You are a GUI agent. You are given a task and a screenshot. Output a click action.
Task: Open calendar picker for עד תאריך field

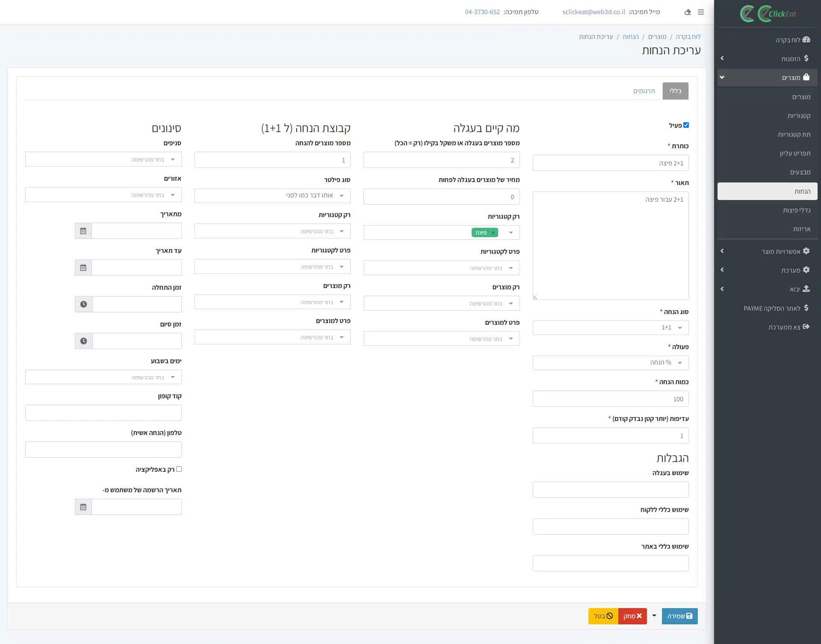tap(83, 268)
